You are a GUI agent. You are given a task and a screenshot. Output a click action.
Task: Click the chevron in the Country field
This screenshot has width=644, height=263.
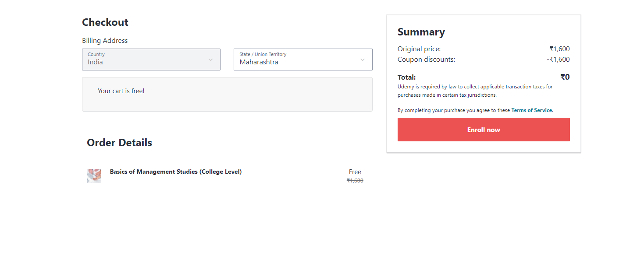click(x=210, y=60)
